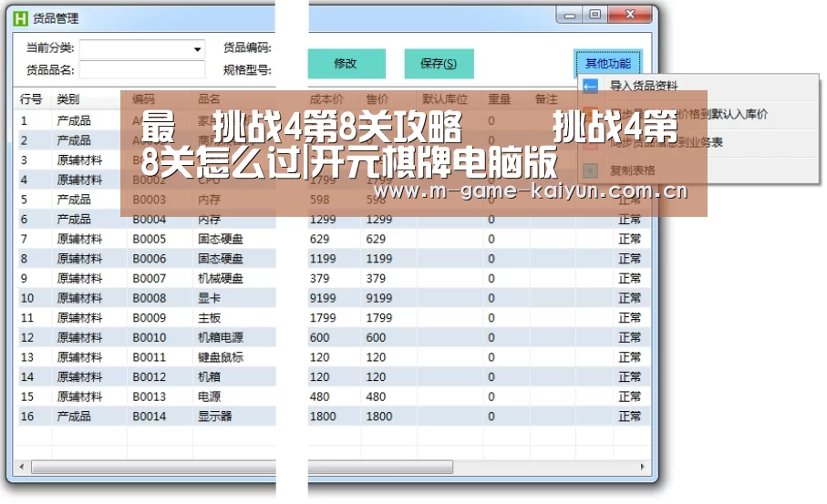Click sale price 480 in 电源 row
Viewport: 827px width, 504px height.
pos(376,396)
